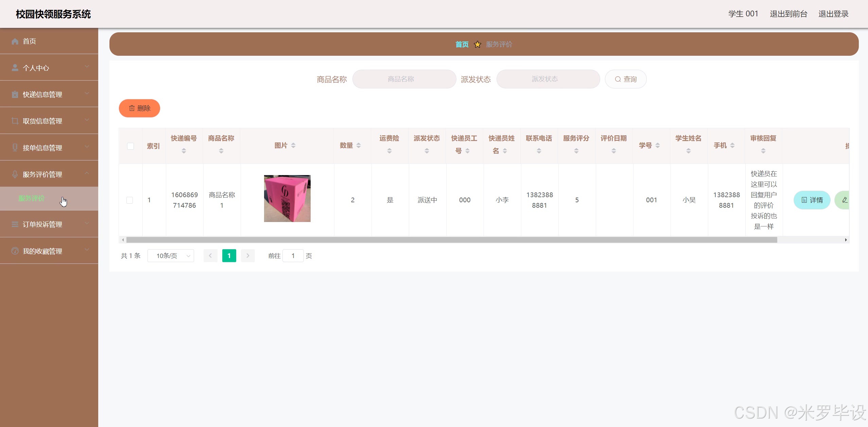868x427 pixels.
Task: Click 退出登录 in top bar
Action: pyautogui.click(x=833, y=14)
